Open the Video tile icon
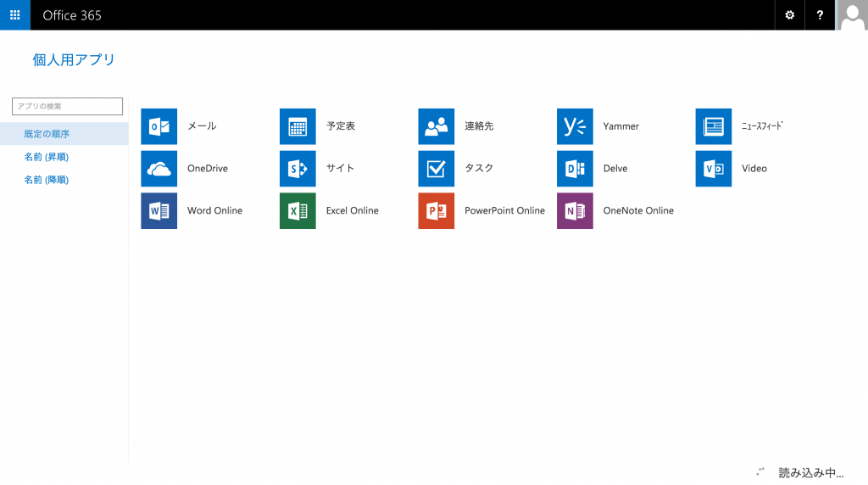This screenshot has height=485, width=868. (x=714, y=169)
